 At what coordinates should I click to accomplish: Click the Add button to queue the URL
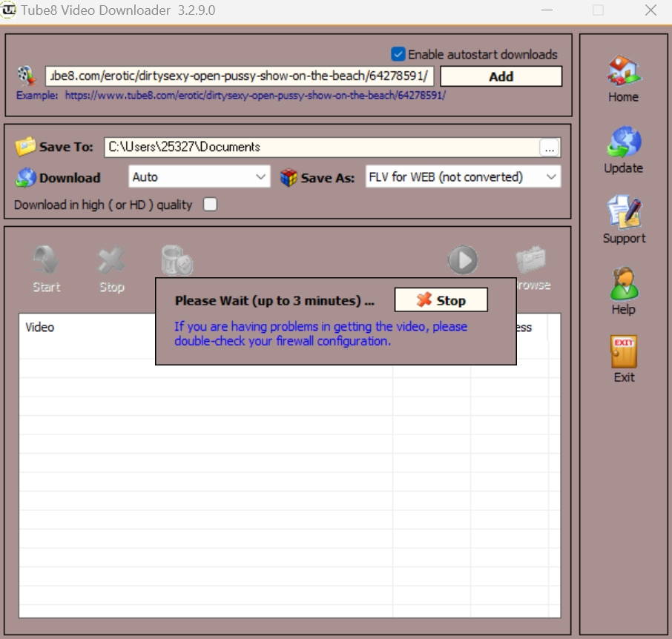[501, 76]
